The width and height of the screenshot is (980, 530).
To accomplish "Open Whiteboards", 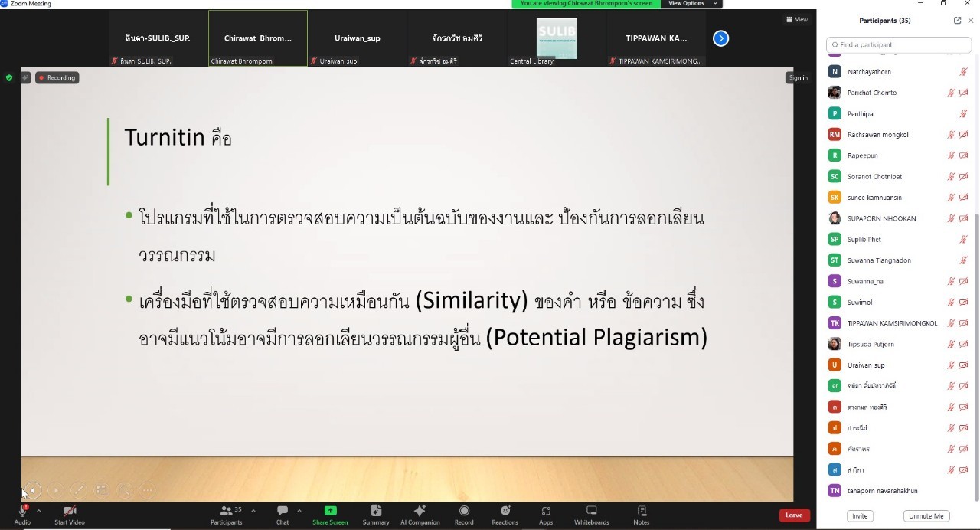I will coord(592,515).
